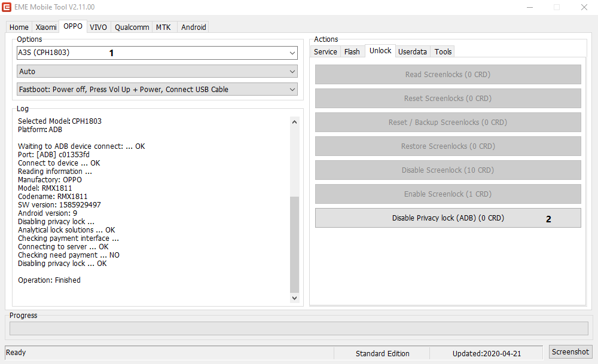Select the Unlock actions tab
The image size is (598, 364).
pyautogui.click(x=380, y=51)
